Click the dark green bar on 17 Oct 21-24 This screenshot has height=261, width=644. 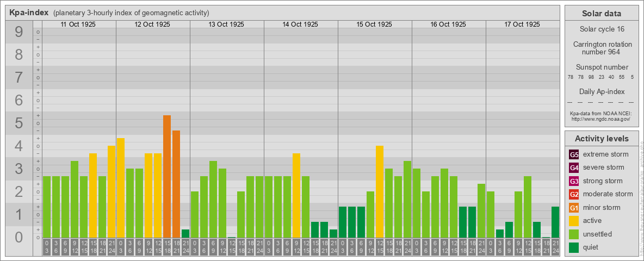coord(555,222)
